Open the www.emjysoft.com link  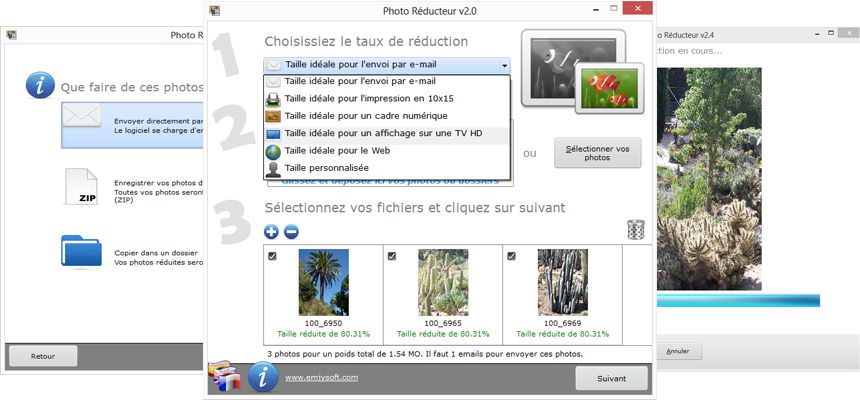coord(321,378)
